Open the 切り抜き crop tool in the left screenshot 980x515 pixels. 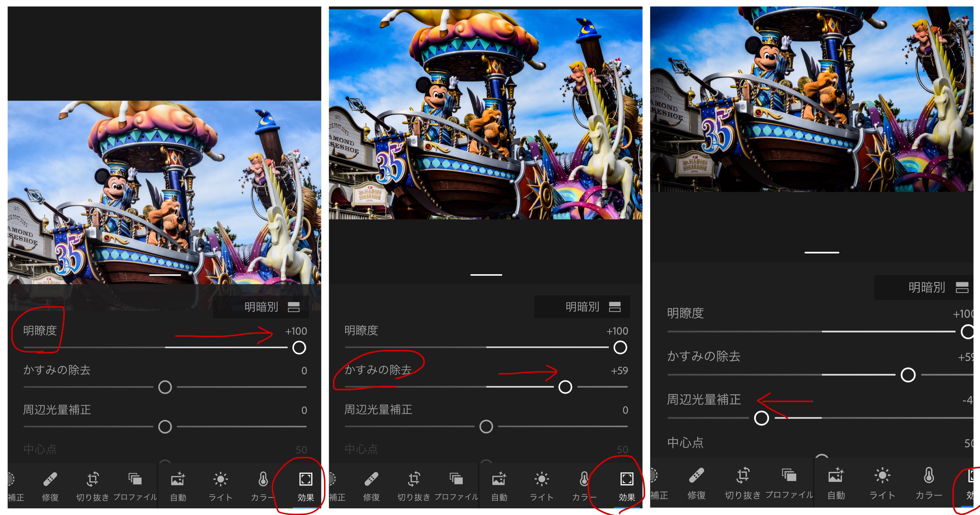[x=92, y=486]
